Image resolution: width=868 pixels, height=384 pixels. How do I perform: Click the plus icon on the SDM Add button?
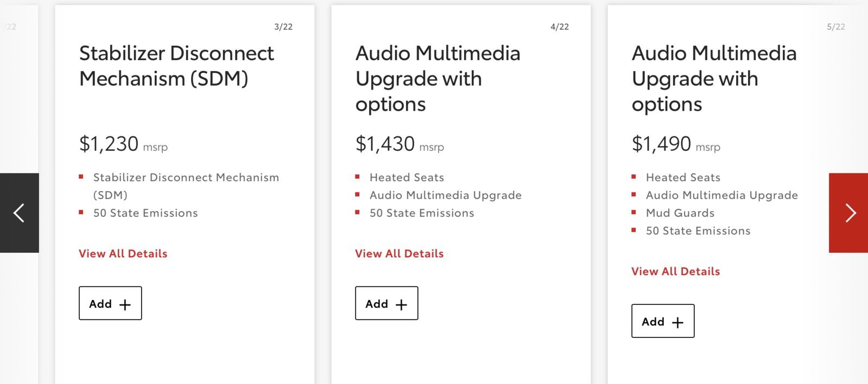125,305
